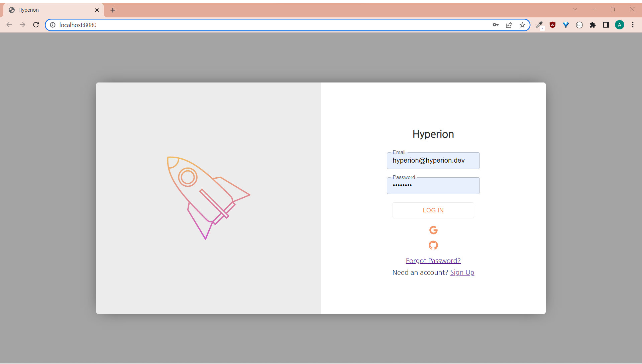Click the share page icon
642x364 pixels.
click(x=509, y=25)
